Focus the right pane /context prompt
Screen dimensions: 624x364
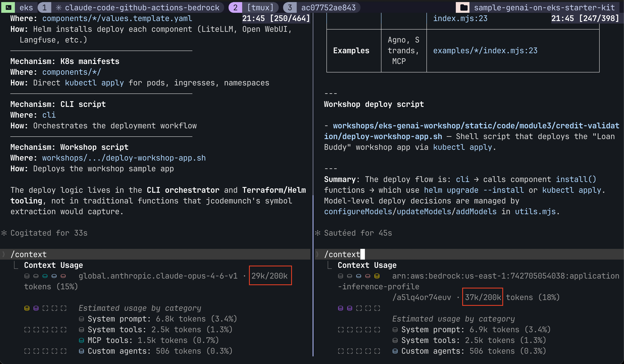tap(469, 254)
